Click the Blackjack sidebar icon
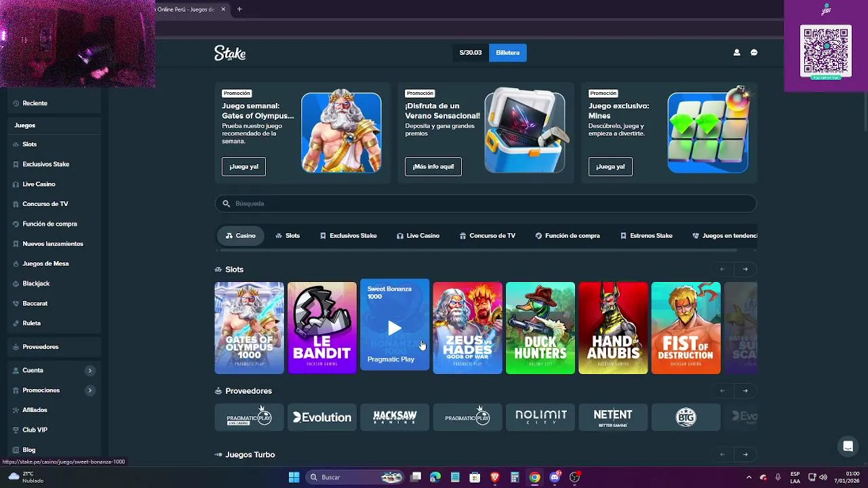868x488 pixels. (16, 283)
